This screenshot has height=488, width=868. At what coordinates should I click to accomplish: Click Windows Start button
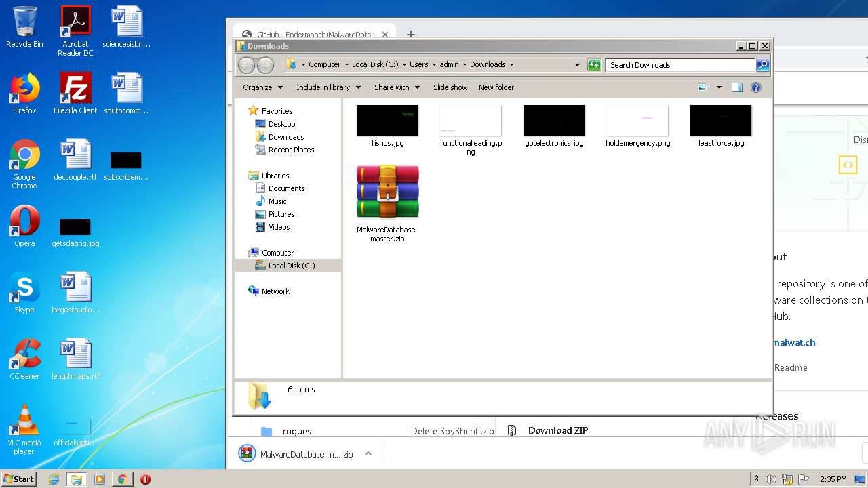pyautogui.click(x=19, y=479)
